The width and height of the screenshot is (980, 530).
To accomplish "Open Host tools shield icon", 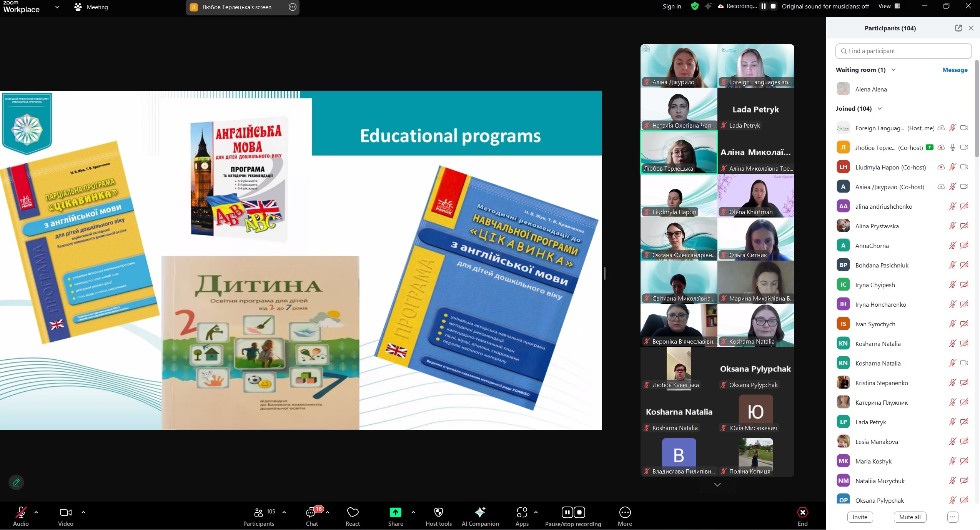I will click(x=438, y=512).
